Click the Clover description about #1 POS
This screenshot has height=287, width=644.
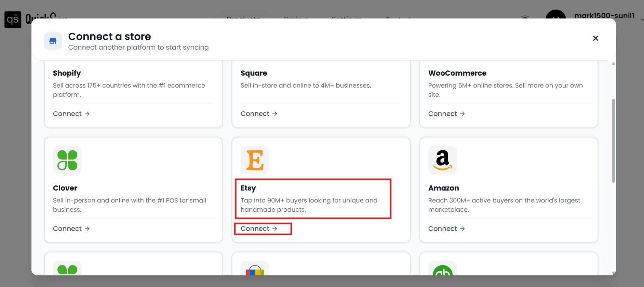pyautogui.click(x=130, y=205)
